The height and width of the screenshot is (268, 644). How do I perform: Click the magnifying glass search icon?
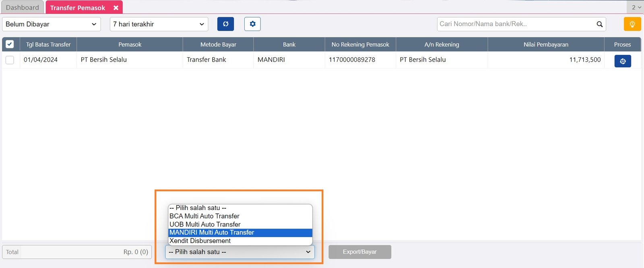pyautogui.click(x=599, y=24)
